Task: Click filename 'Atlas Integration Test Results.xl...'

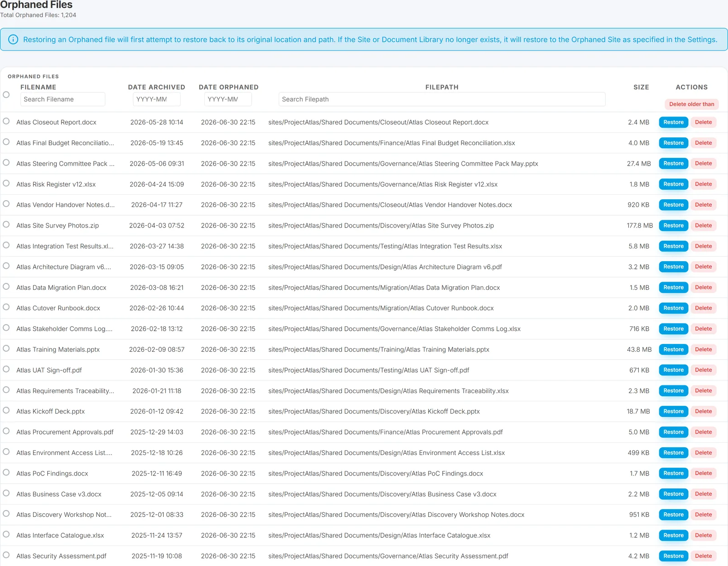Action: click(65, 246)
